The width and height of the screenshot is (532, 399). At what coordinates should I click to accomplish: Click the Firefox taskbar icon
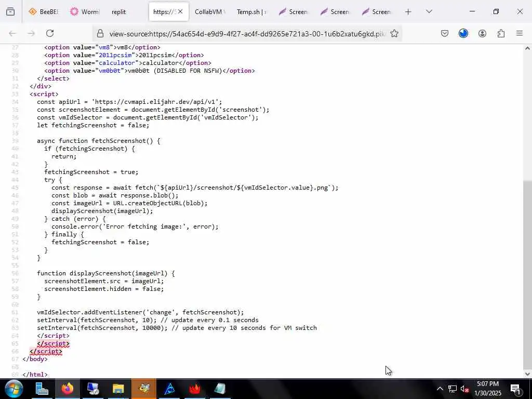tap(68, 389)
